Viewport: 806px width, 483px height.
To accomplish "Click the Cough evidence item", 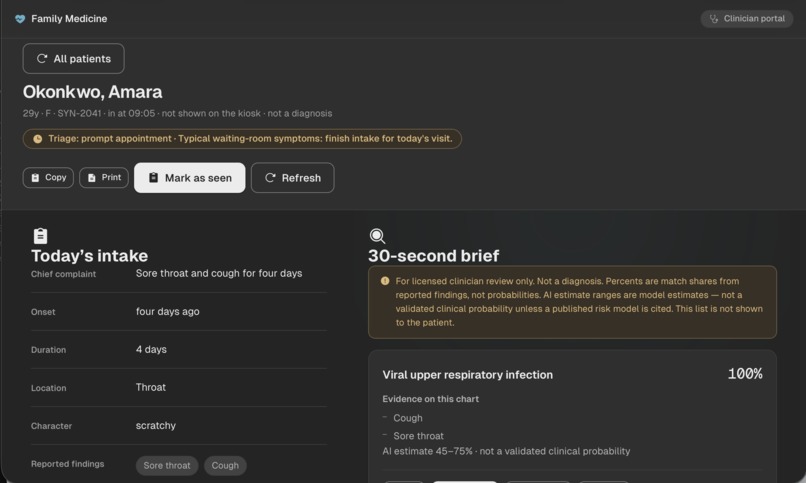I will pos(408,418).
